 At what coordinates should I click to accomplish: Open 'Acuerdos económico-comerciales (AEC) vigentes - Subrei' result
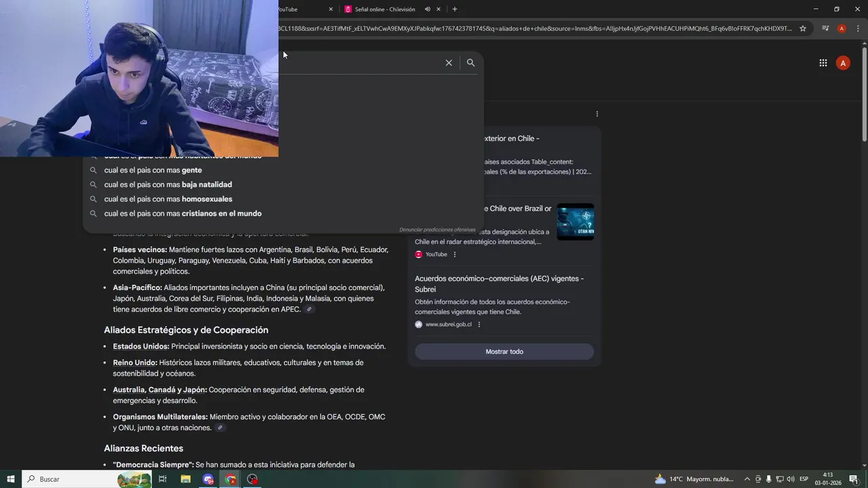(499, 284)
